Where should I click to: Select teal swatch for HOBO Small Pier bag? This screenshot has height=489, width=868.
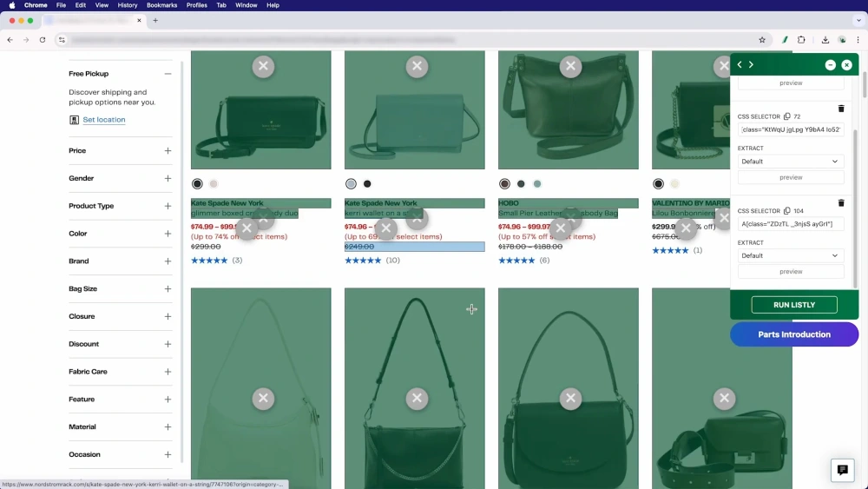[537, 184]
